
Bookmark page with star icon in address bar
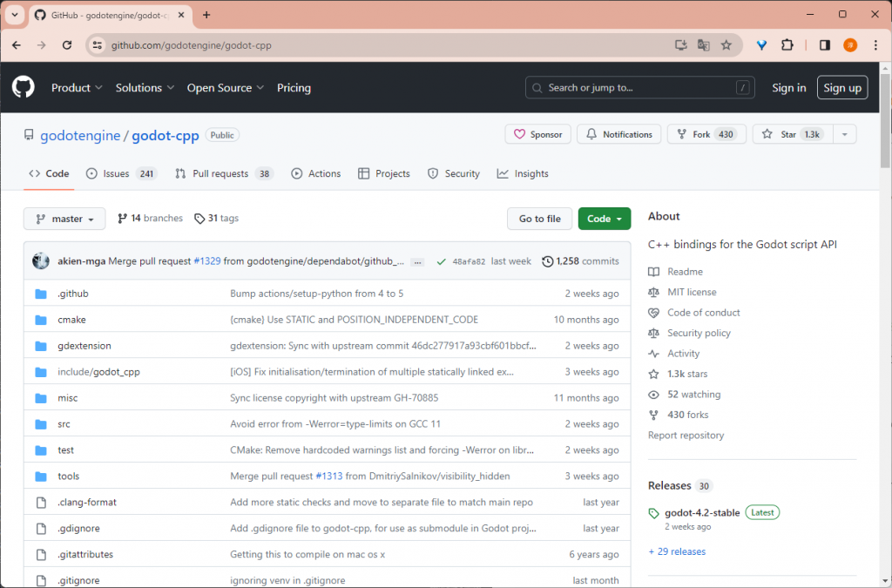pyautogui.click(x=726, y=45)
